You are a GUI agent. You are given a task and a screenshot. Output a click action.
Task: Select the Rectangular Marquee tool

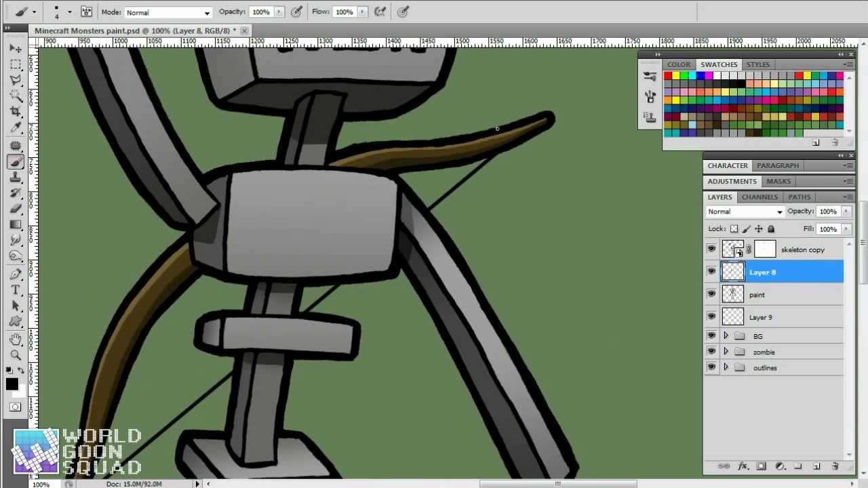coord(16,64)
